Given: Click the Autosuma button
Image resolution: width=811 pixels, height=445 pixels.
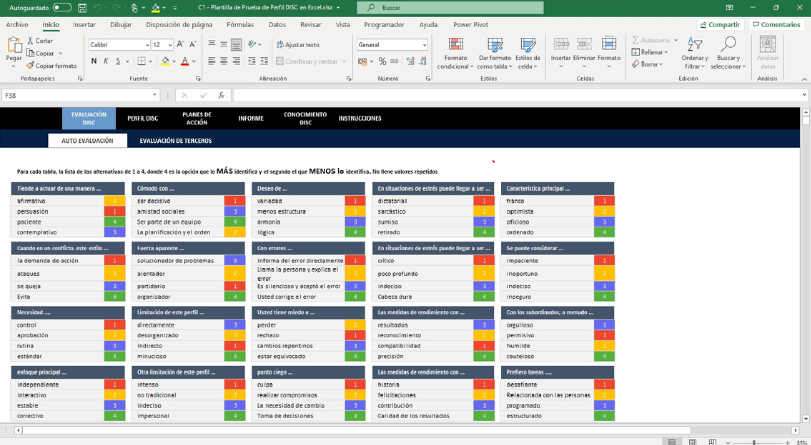Looking at the screenshot, I should (654, 40).
